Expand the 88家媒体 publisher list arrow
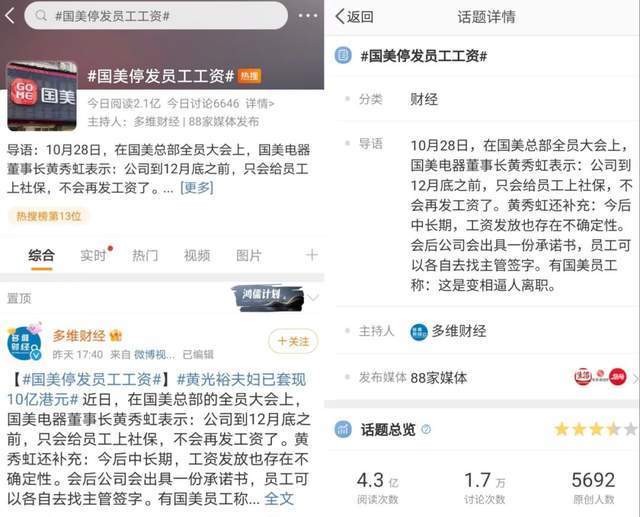The image size is (640, 517). (635, 378)
